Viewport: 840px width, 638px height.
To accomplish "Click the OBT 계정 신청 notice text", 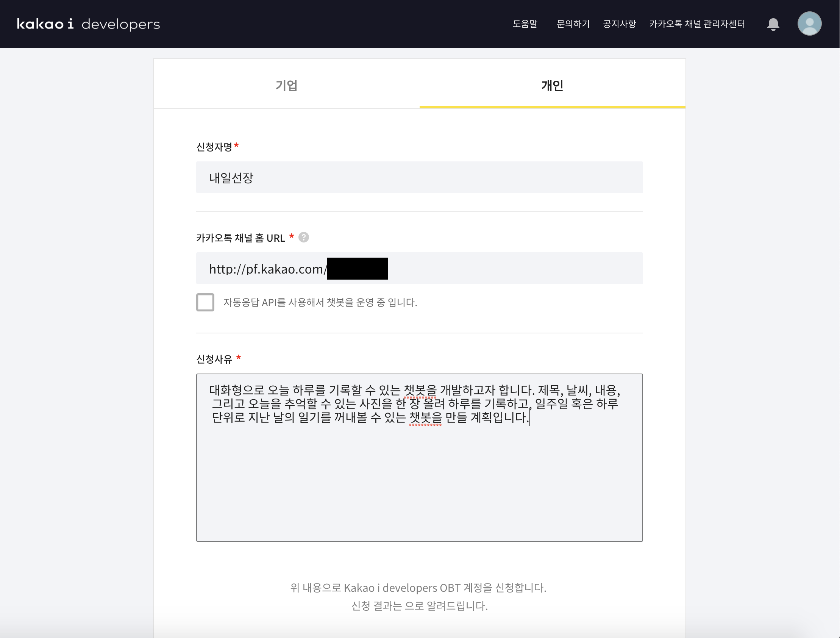I will point(418,588).
